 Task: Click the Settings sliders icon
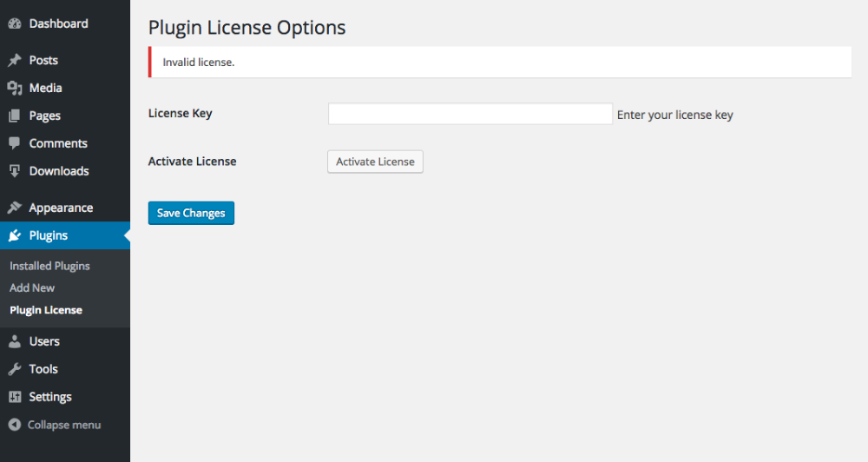(x=15, y=398)
